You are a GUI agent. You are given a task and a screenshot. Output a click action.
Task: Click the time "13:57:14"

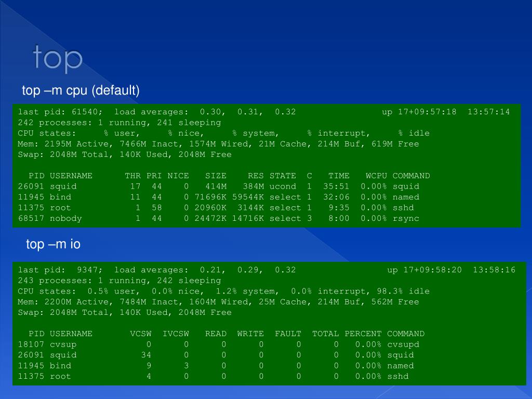[488, 112]
